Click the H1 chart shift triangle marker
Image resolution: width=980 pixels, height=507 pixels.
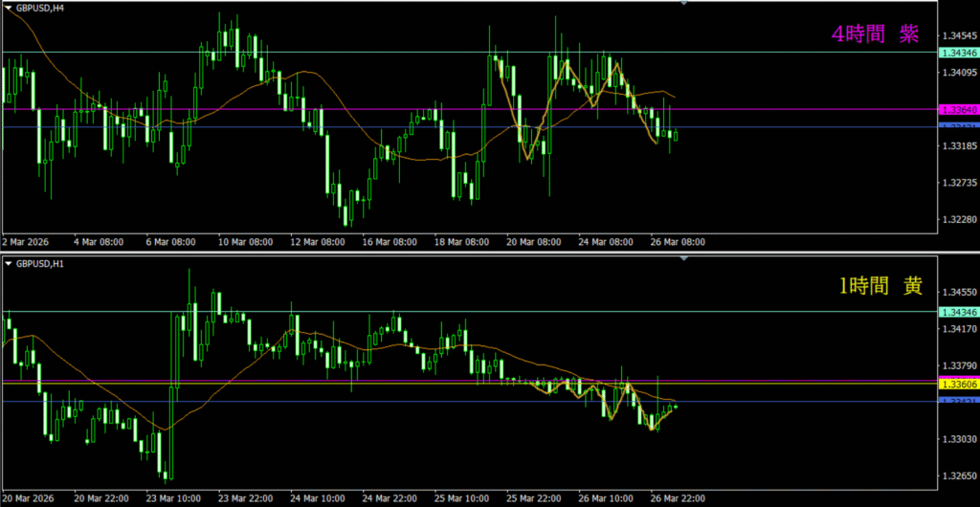pos(683,259)
